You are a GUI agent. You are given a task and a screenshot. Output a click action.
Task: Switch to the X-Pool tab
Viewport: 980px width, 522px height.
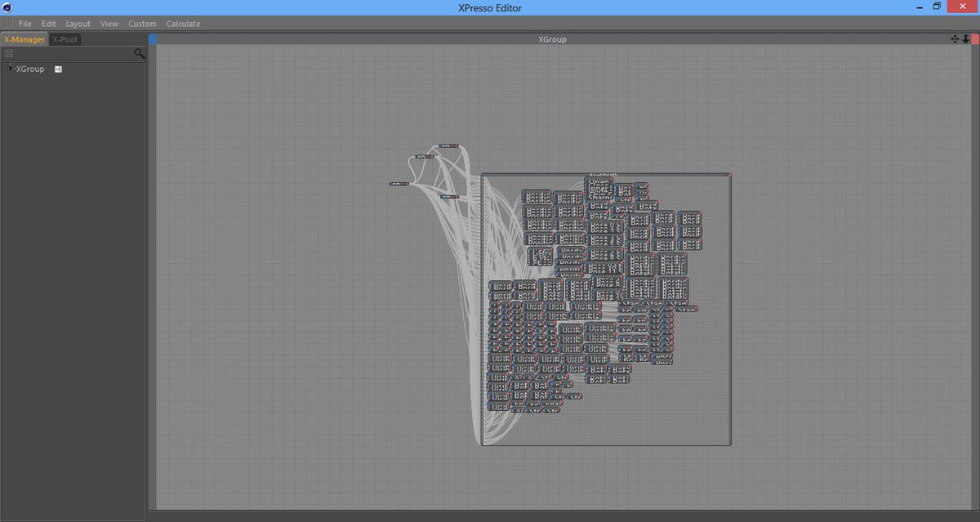(65, 39)
